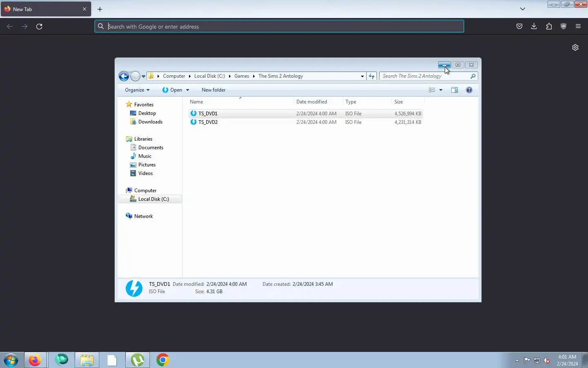Launch Chrome from the taskbar
This screenshot has height=368, width=588.
163,360
